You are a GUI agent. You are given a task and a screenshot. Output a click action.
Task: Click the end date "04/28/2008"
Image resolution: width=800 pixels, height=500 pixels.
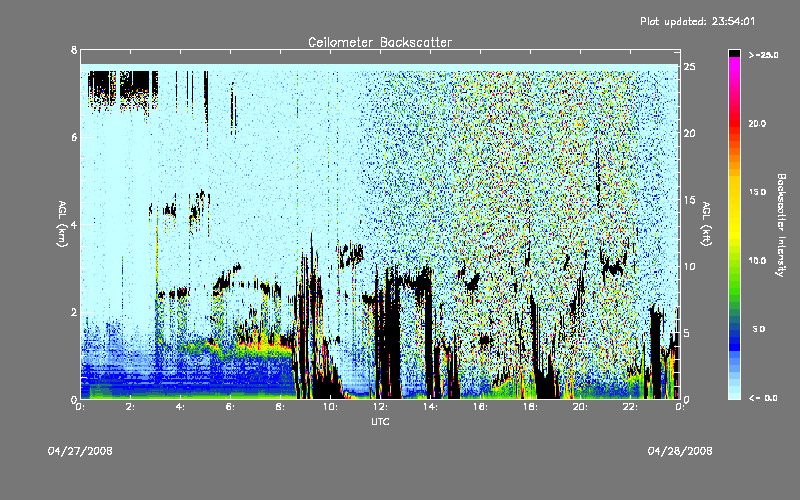click(x=680, y=451)
